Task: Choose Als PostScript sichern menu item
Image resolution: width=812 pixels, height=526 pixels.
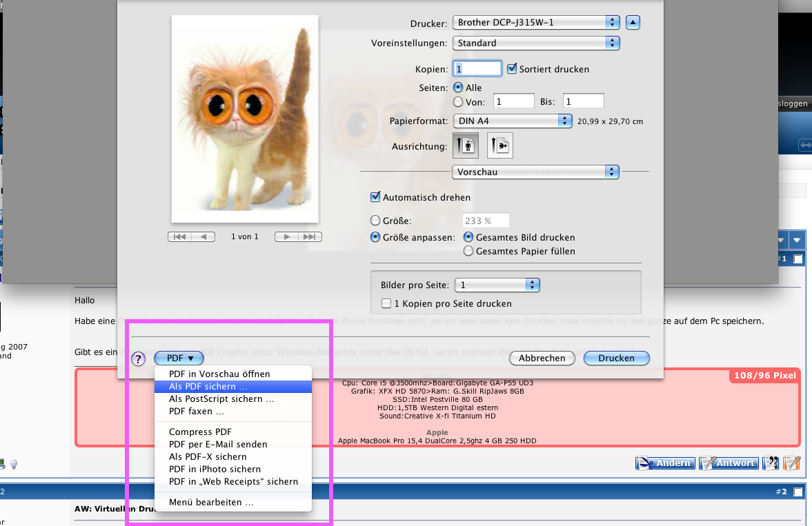Action: click(x=233, y=398)
